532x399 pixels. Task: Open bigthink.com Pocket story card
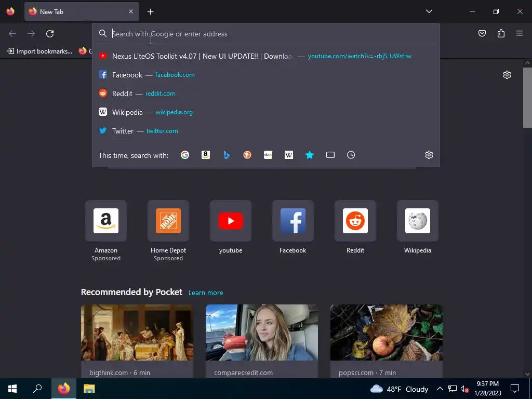pyautogui.click(x=137, y=341)
